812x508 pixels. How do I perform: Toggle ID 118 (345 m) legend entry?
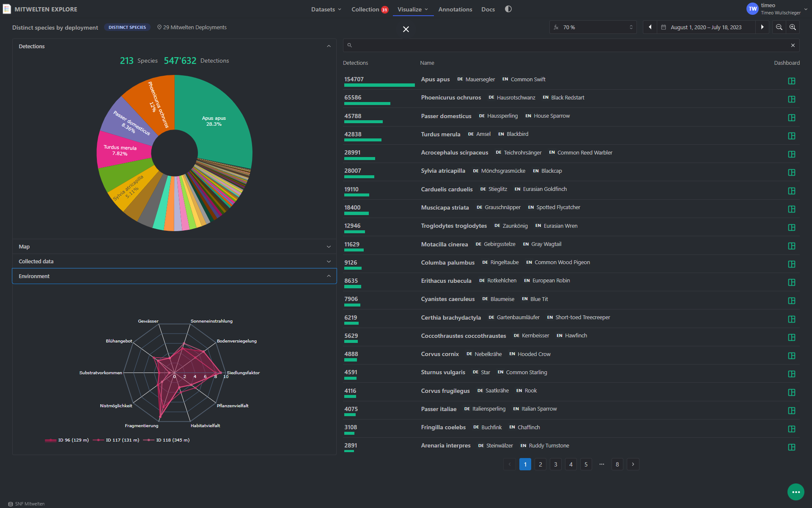166,440
